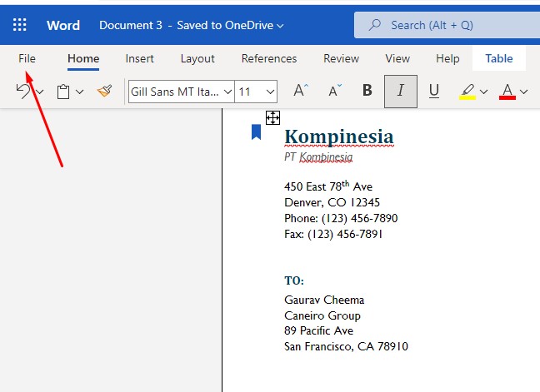Switch to the Insert tab

[x=139, y=58]
